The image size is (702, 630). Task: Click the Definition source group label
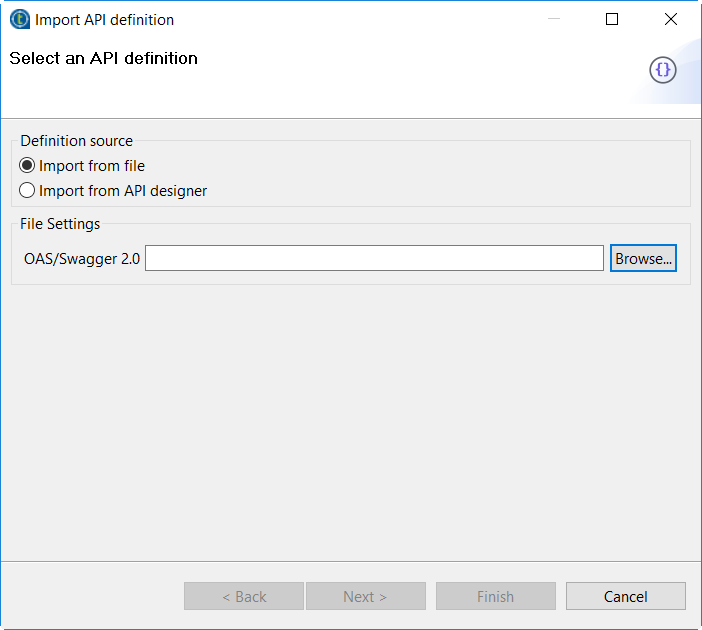pyautogui.click(x=76, y=141)
